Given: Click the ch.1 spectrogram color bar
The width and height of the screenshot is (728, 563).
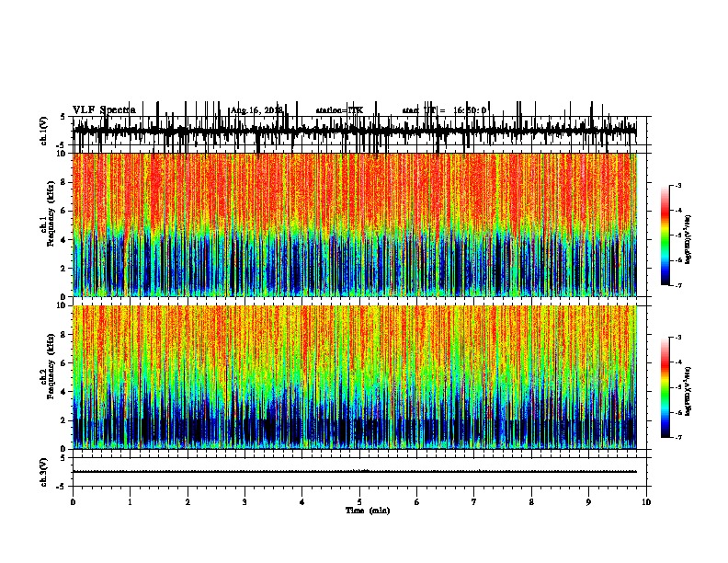Looking at the screenshot, I should coord(665,236).
